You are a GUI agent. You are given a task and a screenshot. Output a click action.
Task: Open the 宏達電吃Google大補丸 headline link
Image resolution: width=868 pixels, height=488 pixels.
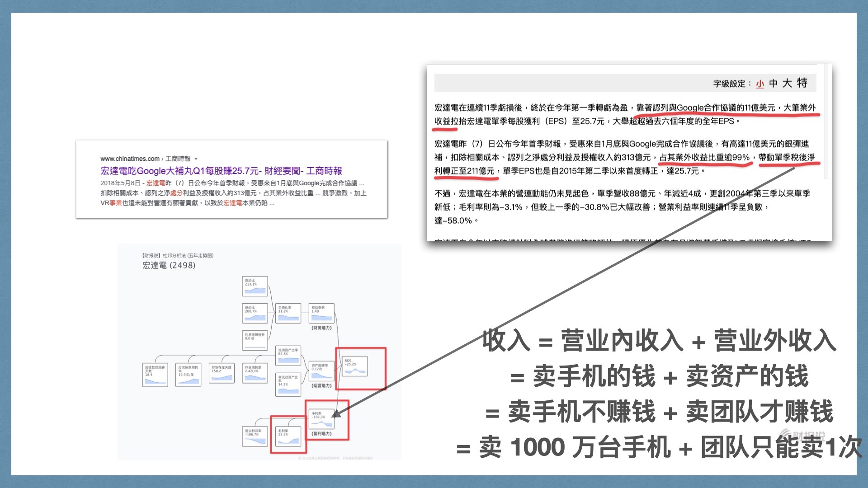click(221, 171)
